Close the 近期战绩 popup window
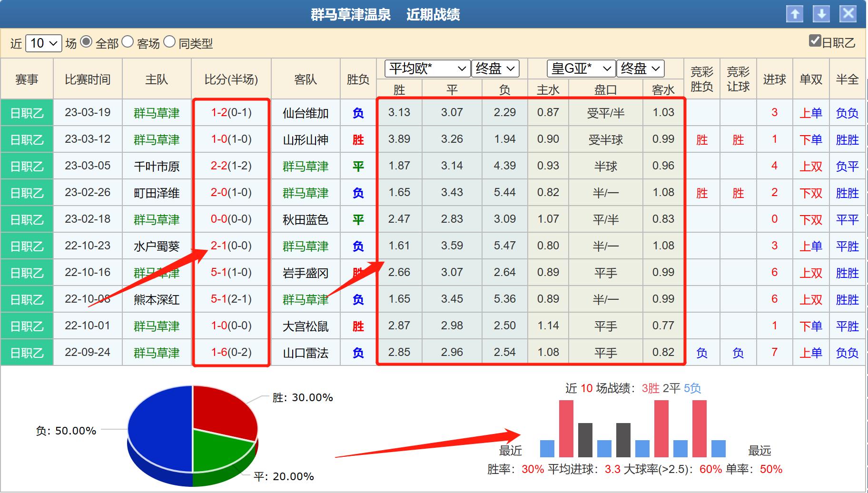 848,14
